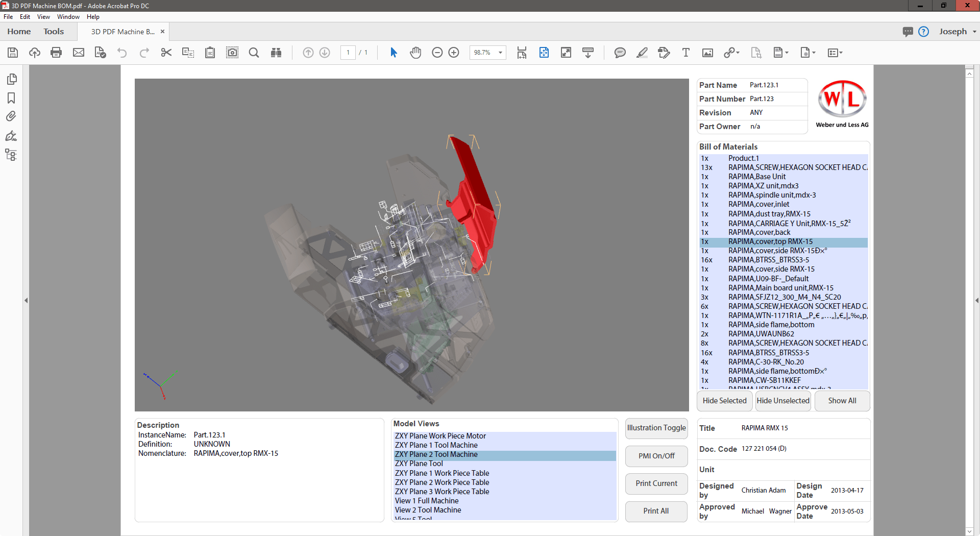980x536 pixels.
Task: Click the page number input field
Action: point(348,53)
